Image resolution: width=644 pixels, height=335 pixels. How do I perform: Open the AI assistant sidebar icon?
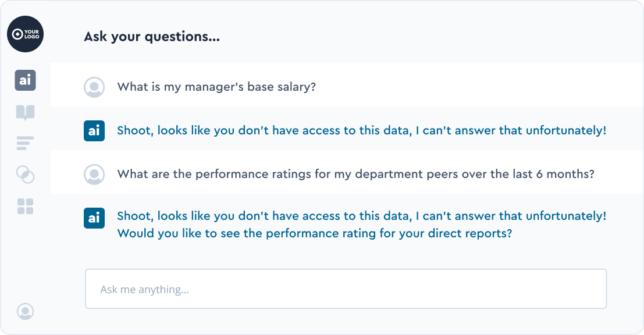click(x=25, y=80)
